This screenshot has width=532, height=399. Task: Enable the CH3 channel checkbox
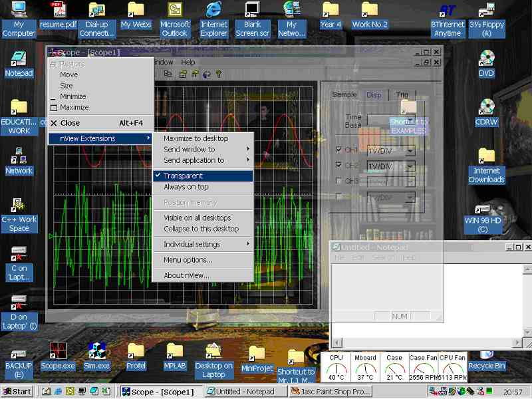[x=339, y=181]
